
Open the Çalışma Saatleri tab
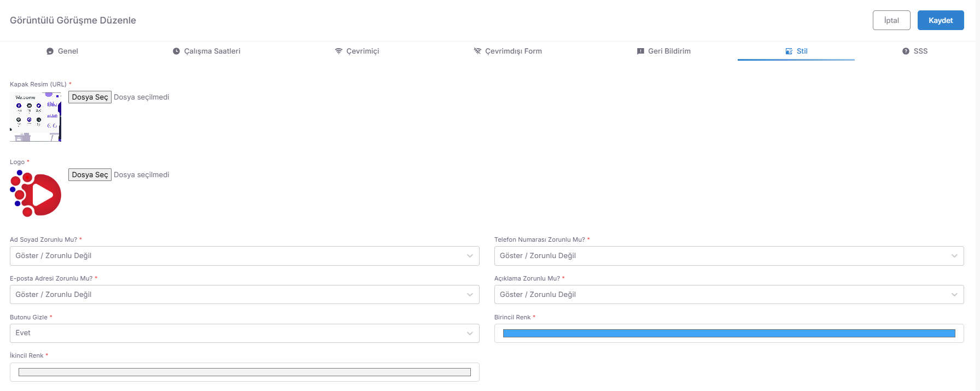coord(207,51)
